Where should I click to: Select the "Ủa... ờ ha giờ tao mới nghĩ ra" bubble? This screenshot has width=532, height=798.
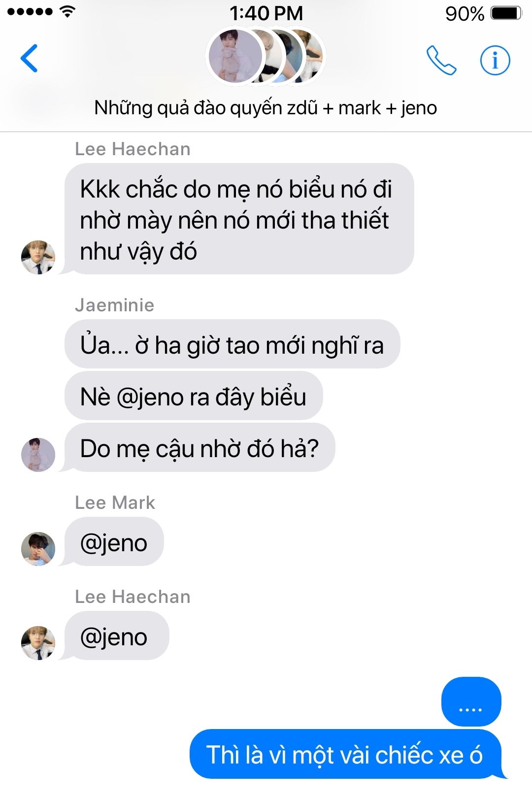point(232,344)
